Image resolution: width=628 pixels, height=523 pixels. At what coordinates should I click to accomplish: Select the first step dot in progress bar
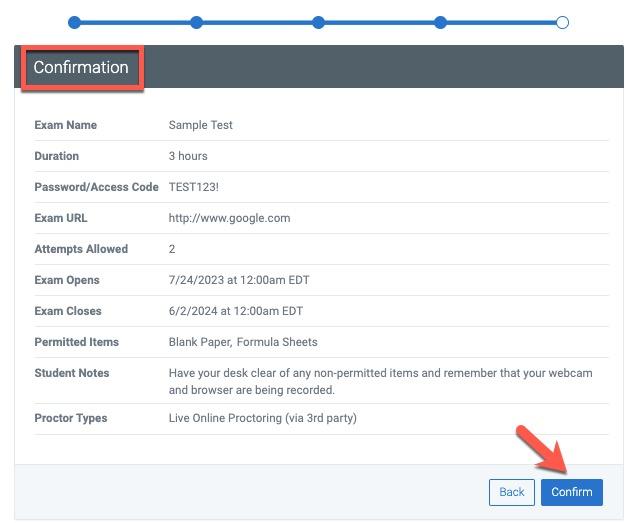point(74,22)
